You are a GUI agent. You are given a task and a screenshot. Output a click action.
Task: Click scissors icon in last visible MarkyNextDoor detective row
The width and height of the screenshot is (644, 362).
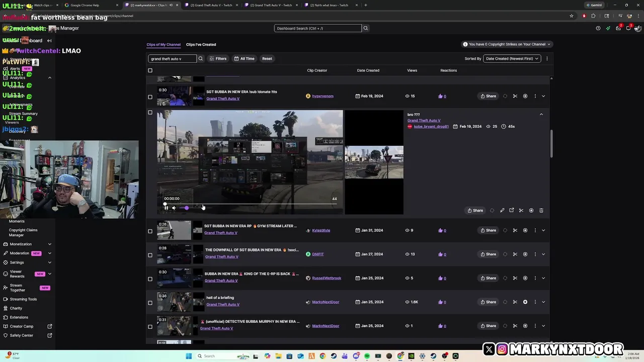click(515, 326)
